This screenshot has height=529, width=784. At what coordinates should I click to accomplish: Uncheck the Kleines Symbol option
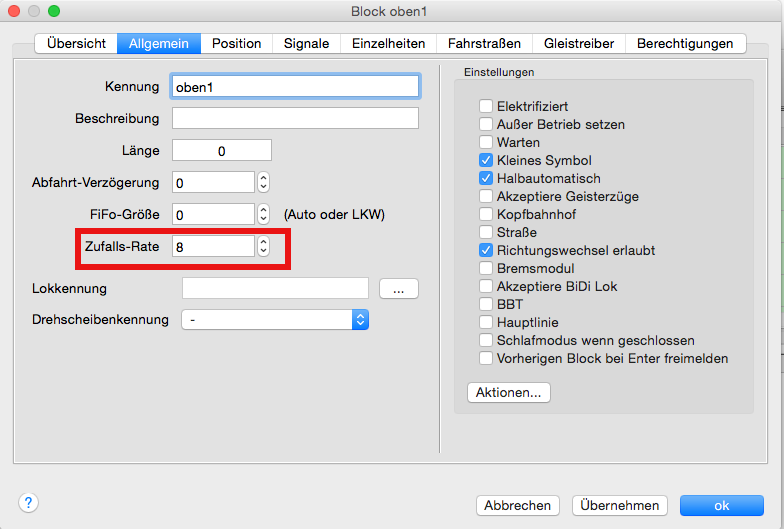[486, 160]
